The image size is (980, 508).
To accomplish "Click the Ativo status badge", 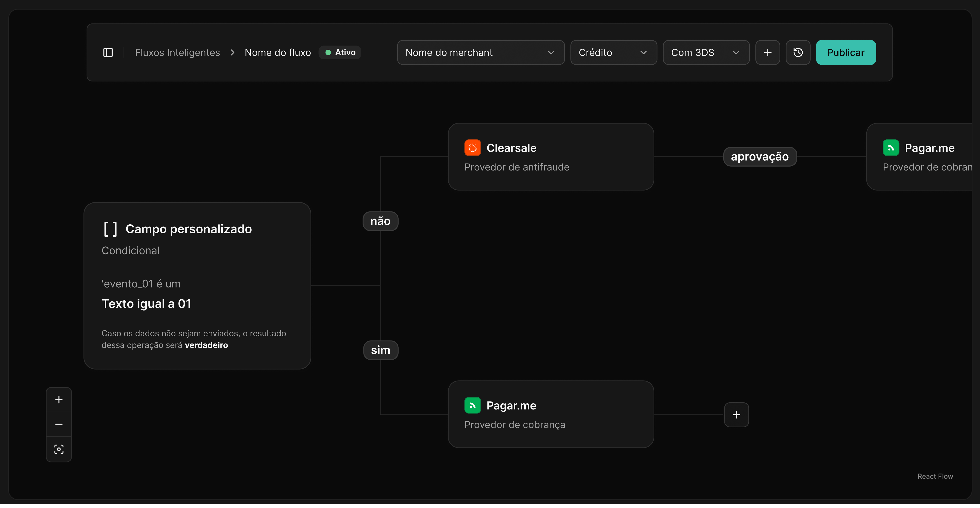I will (340, 52).
